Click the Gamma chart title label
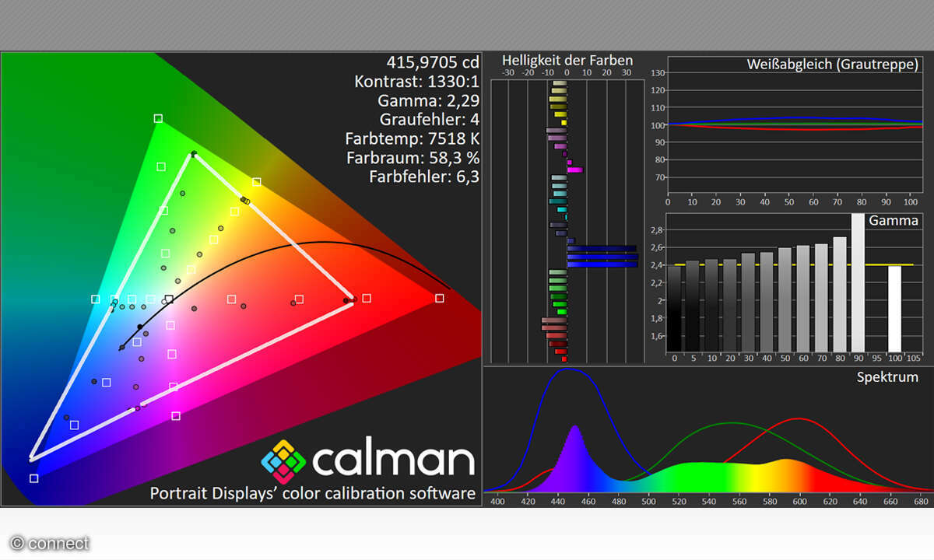934x560 pixels. click(x=894, y=221)
